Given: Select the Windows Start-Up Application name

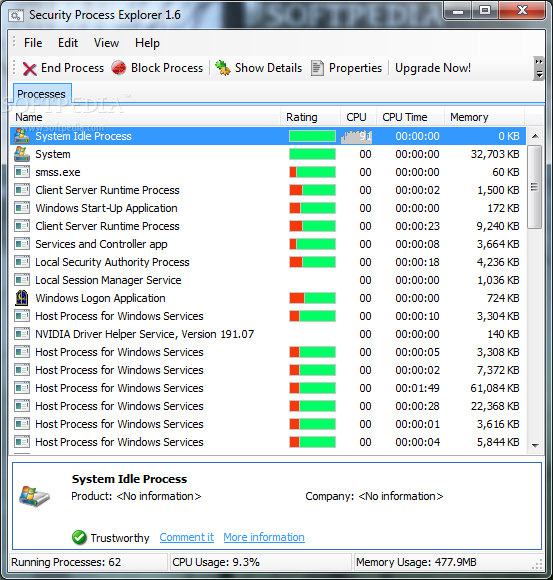Looking at the screenshot, I should pos(106,208).
